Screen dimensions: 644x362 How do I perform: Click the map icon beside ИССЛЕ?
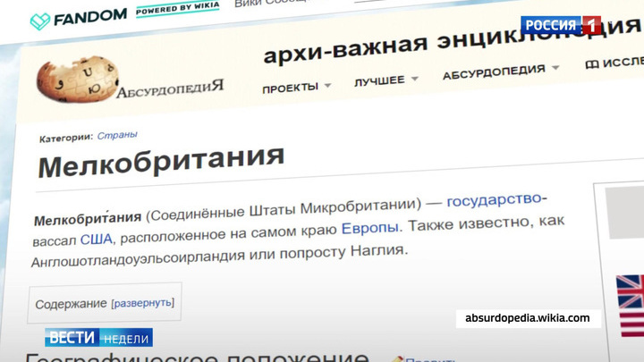591,64
